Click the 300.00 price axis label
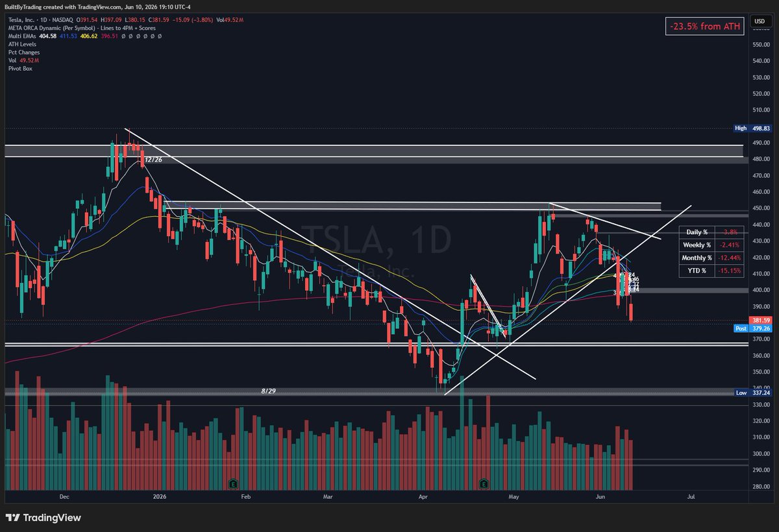Image resolution: width=779 pixels, height=532 pixels. [761, 453]
